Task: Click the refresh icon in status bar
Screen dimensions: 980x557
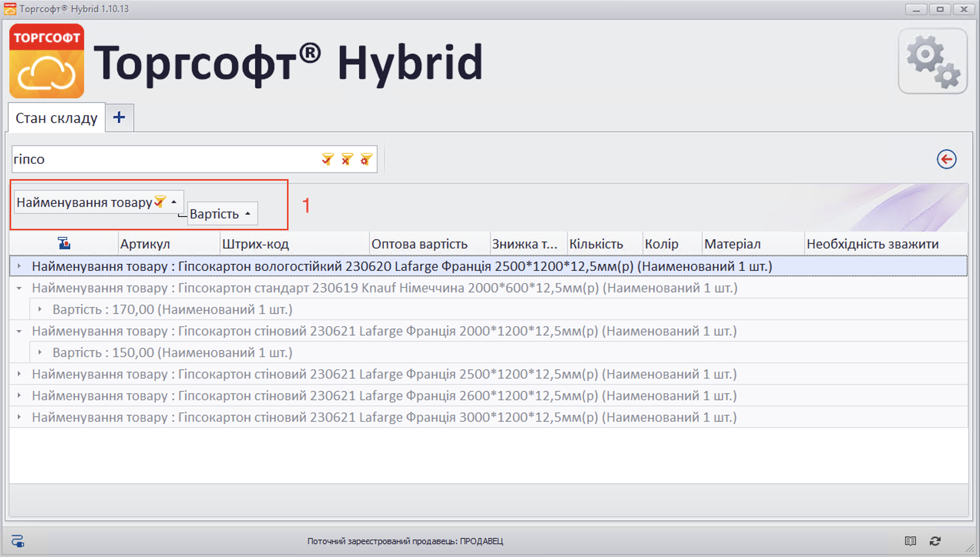Action: click(935, 541)
